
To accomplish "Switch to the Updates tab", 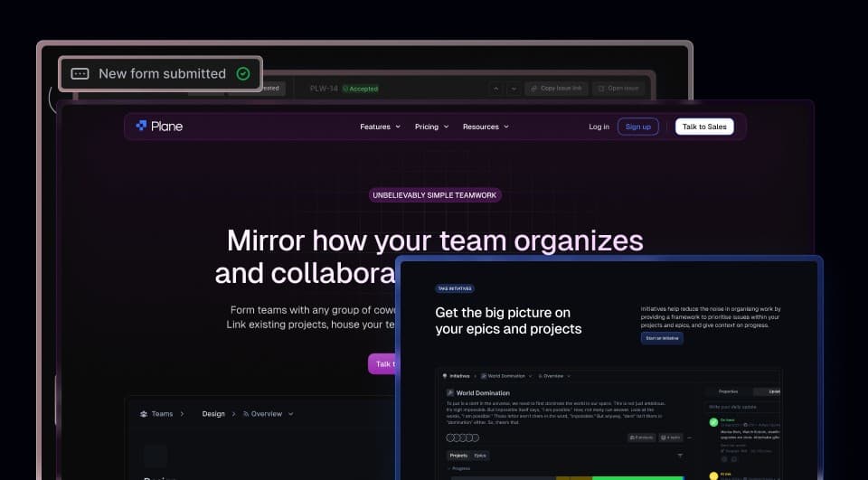I will (x=768, y=391).
